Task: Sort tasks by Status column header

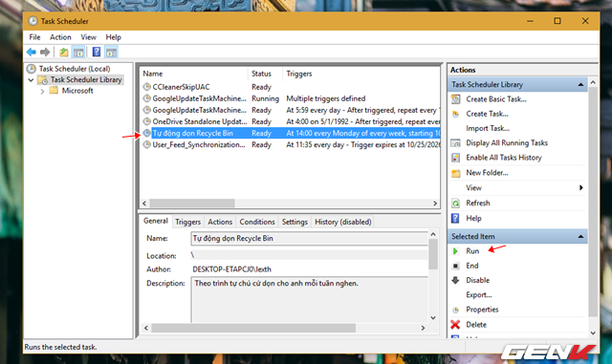Action: [266, 74]
